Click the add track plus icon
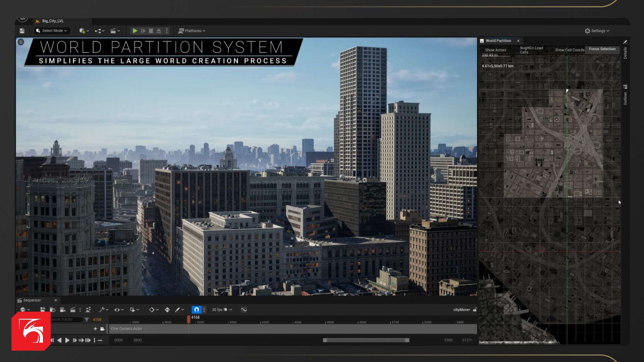The width and height of the screenshot is (644, 362). 95,329
